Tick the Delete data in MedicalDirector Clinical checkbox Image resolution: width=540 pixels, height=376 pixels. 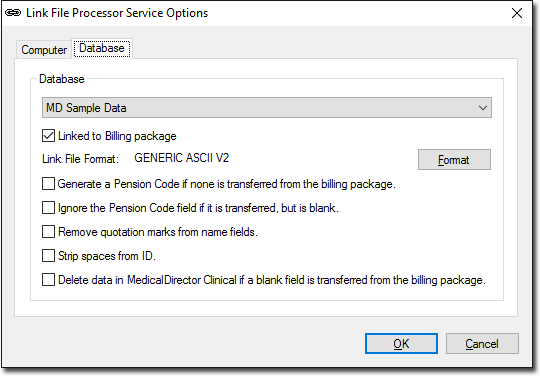[x=48, y=280]
